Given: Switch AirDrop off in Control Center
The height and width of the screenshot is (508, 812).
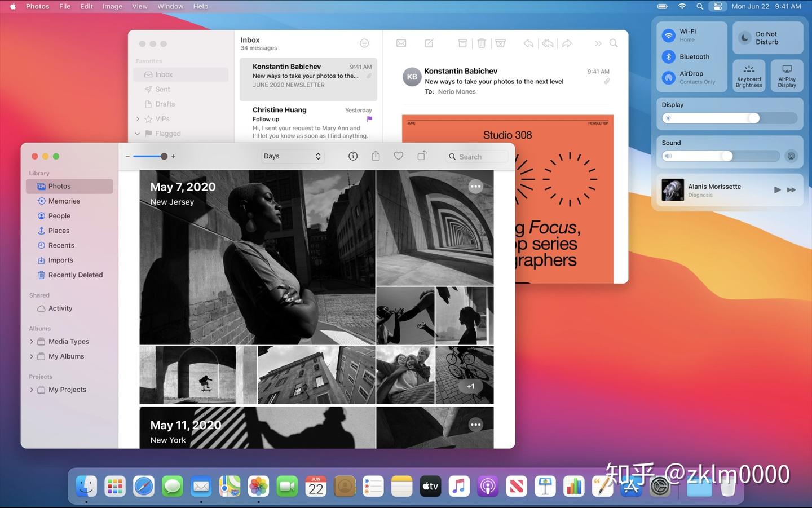Looking at the screenshot, I should (668, 77).
